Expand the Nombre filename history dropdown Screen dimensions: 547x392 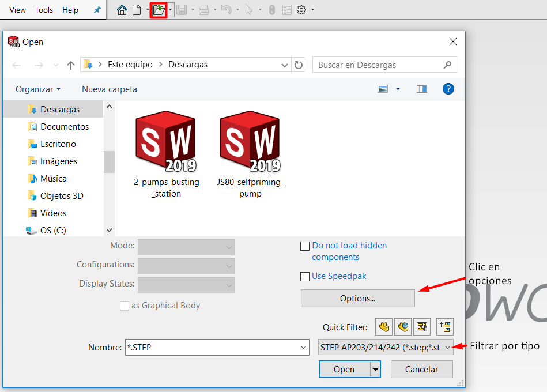click(303, 348)
